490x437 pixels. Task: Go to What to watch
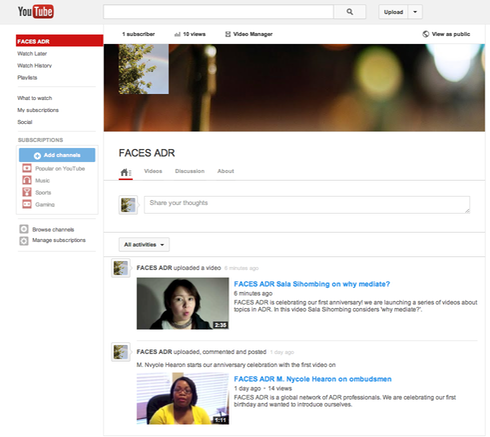pos(35,98)
